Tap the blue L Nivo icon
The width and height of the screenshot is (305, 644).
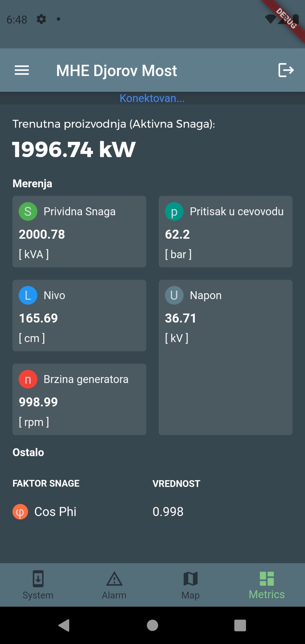28,295
